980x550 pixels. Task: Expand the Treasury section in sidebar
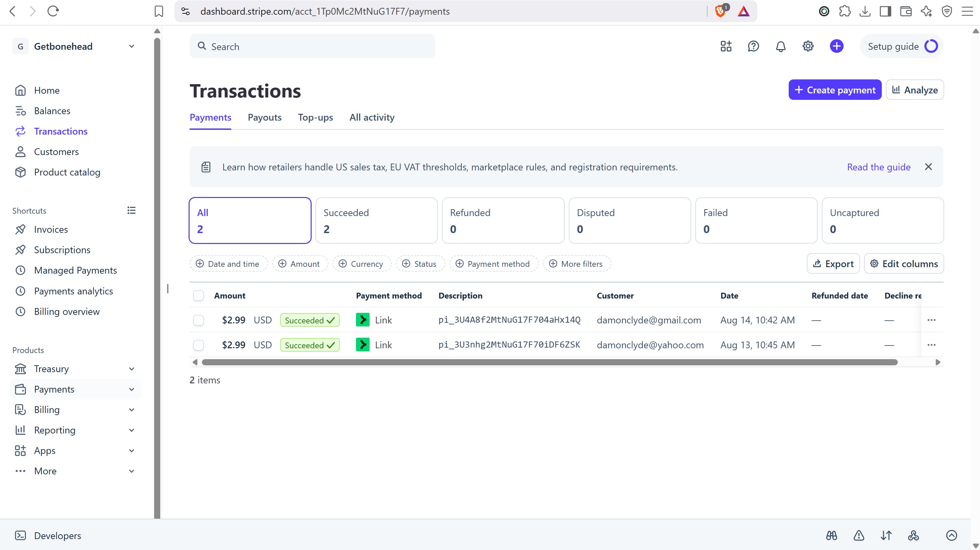coord(132,369)
